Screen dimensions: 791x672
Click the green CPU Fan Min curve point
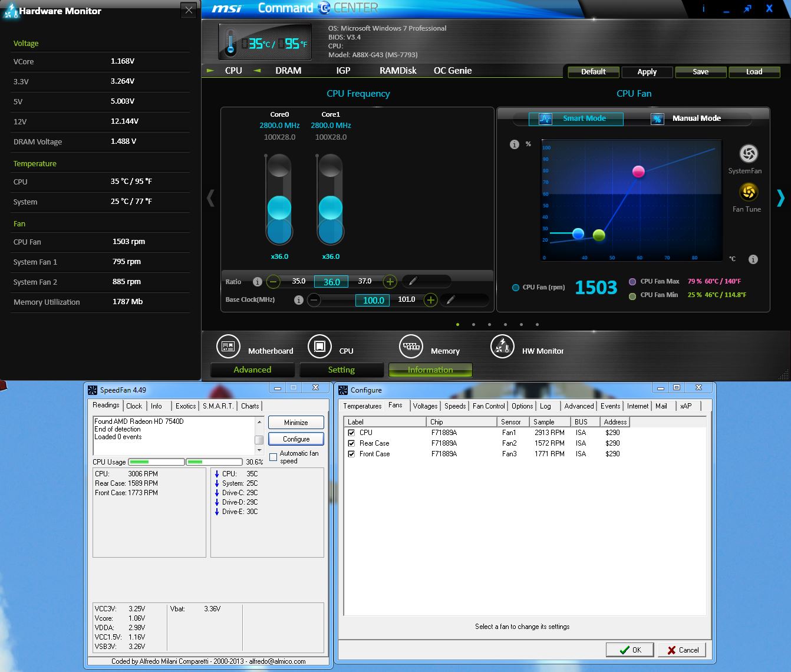coord(599,235)
